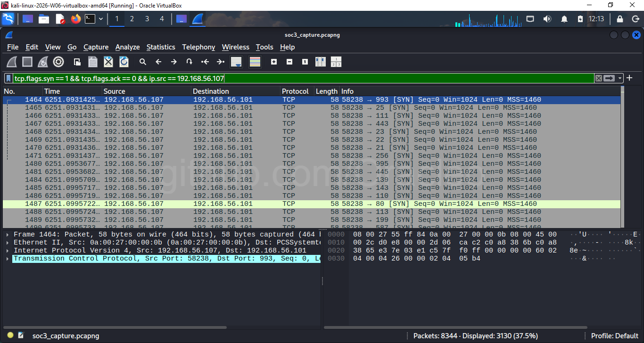Viewport: 644px width, 343px height.
Task: Start a new live capture with the shark fin icon
Action: click(x=12, y=62)
